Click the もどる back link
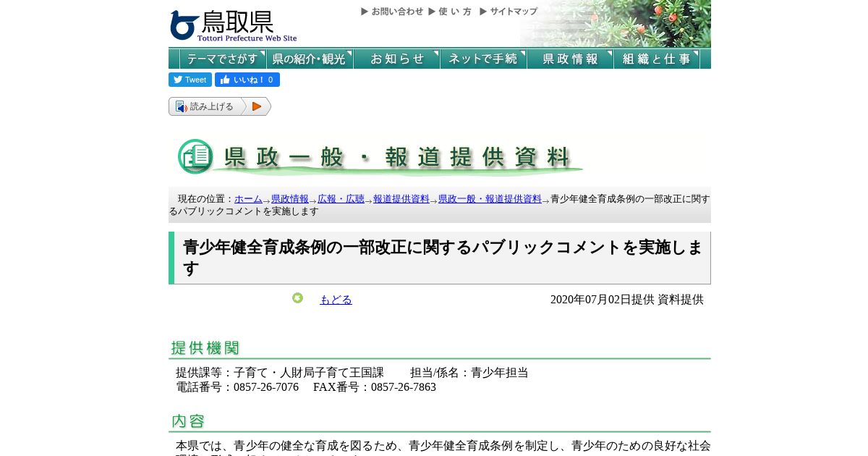The width and height of the screenshot is (868, 456). 336,300
